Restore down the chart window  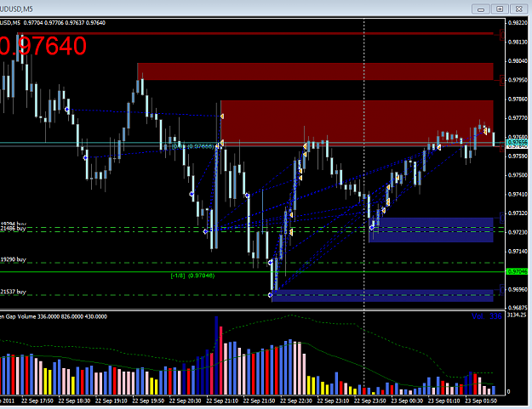pos(500,9)
